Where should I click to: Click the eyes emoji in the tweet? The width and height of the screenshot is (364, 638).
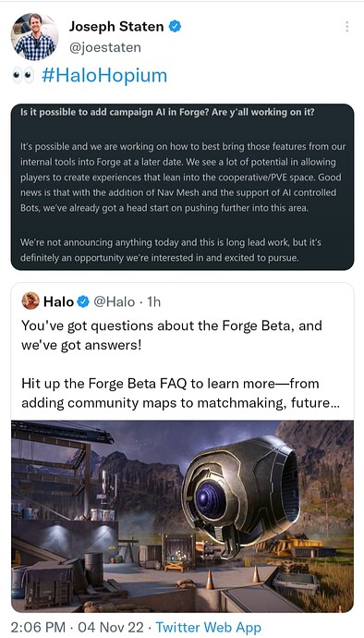(23, 76)
